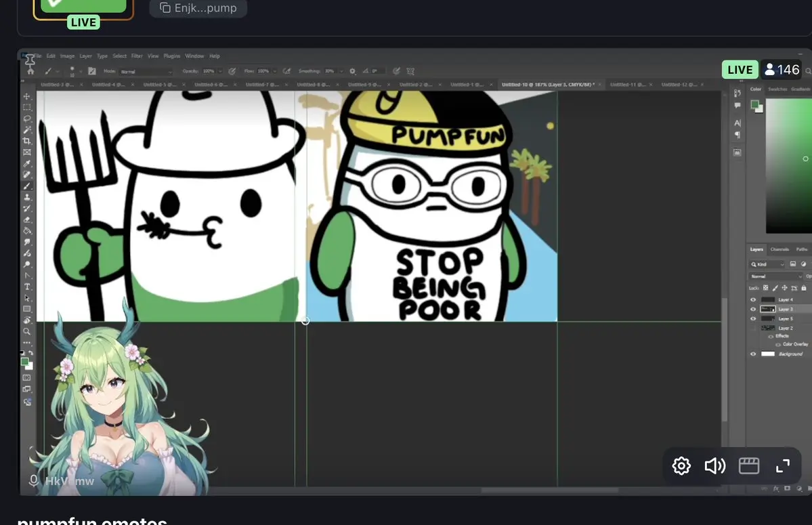This screenshot has width=812, height=525.
Task: Open the Edit Toolbar three-dots menu
Action: pos(27,342)
